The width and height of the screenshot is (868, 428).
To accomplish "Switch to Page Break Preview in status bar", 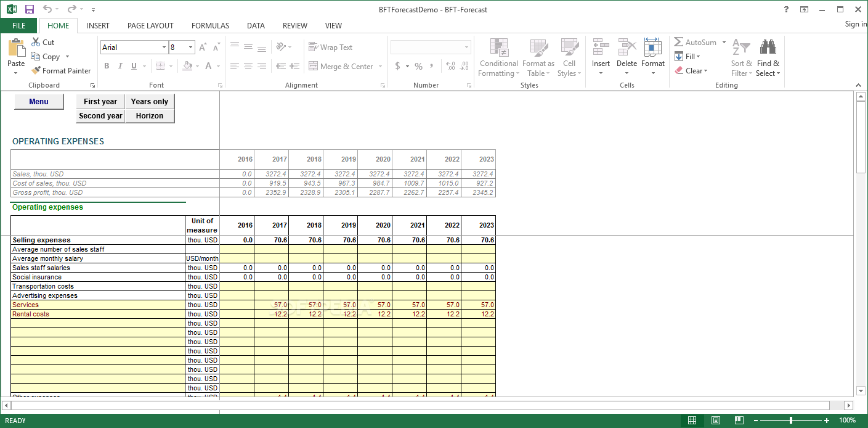I will [x=739, y=421].
